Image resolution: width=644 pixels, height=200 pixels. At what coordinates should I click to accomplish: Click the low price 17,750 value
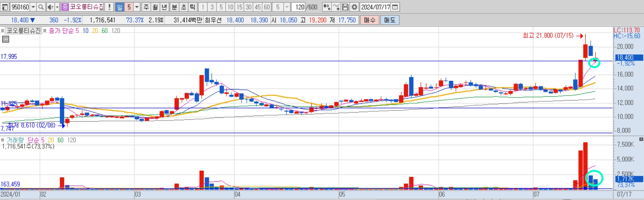pos(347,20)
